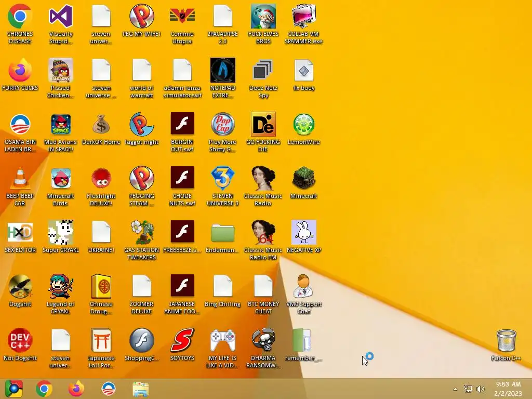
Task: Select the BEEP BEEP CAR cone icon
Action: [x=20, y=178]
